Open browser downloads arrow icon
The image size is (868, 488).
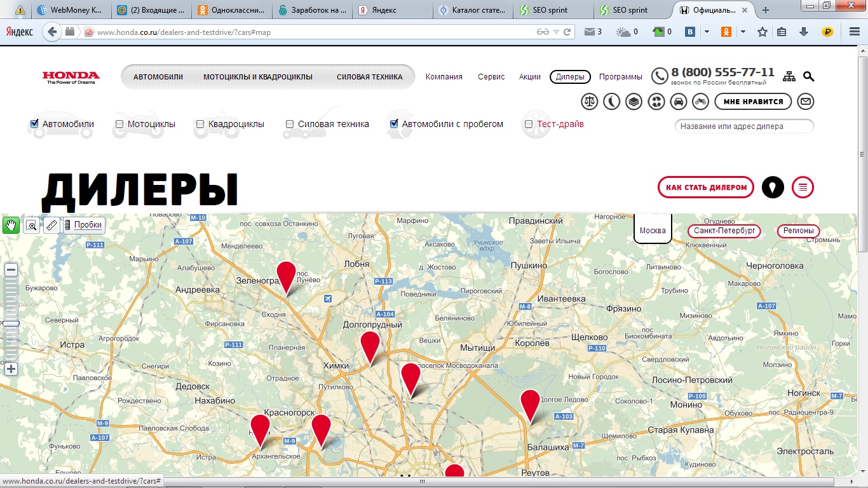(804, 32)
